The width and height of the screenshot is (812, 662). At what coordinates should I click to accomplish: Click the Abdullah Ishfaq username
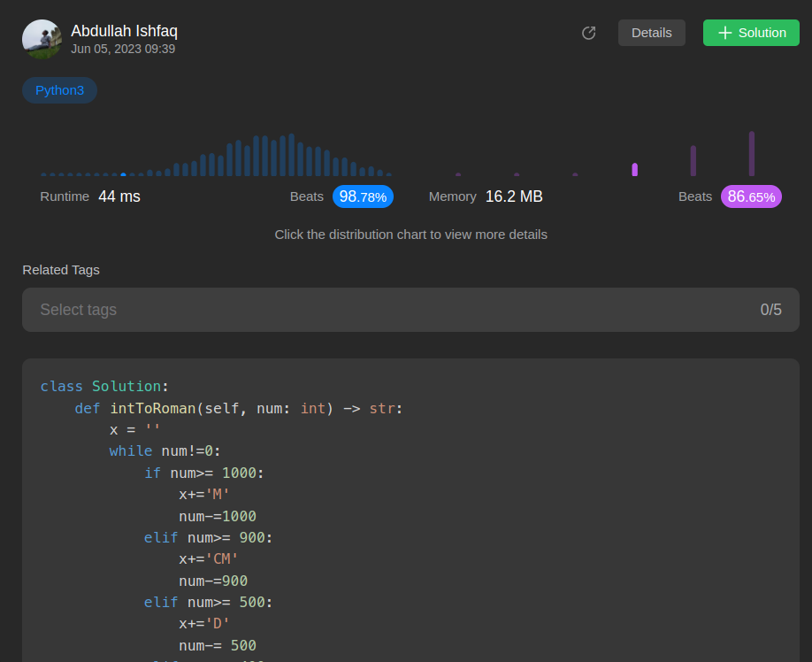(124, 31)
